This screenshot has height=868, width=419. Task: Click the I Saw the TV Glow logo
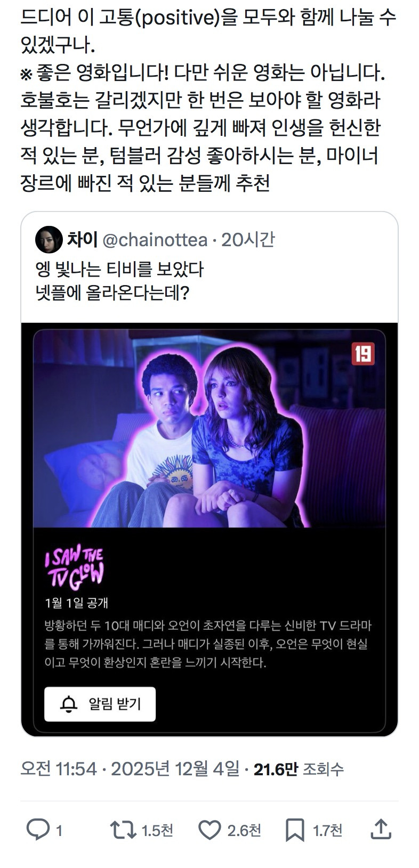point(74,566)
